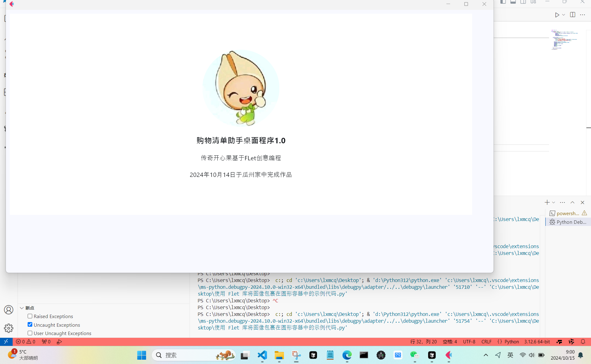Screen dimensions: 591x364
Task: Select the Python language mode
Action: point(511,342)
